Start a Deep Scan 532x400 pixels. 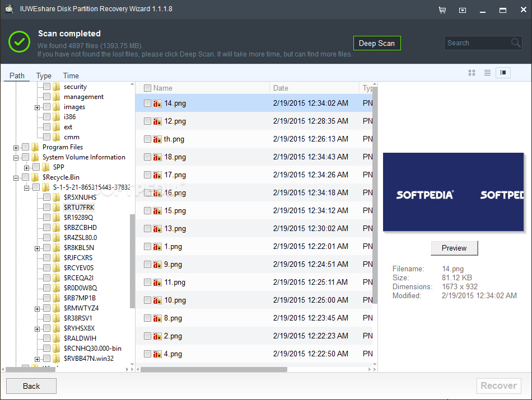click(377, 43)
